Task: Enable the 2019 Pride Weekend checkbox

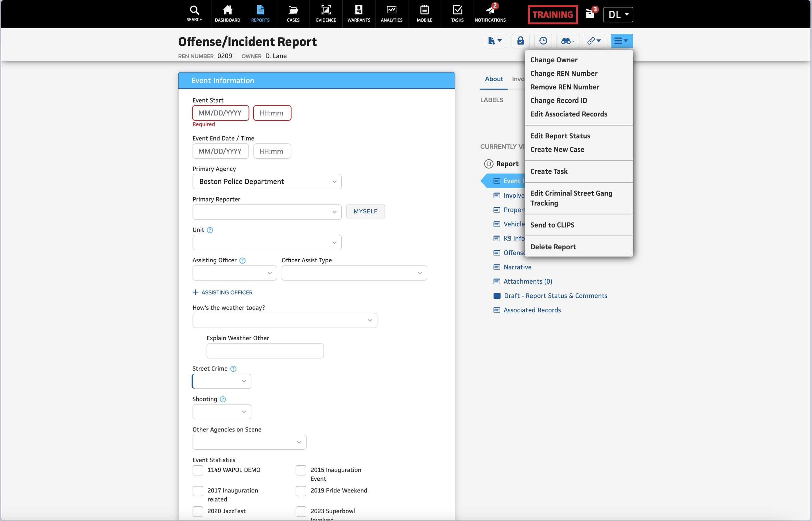Action: (300, 491)
